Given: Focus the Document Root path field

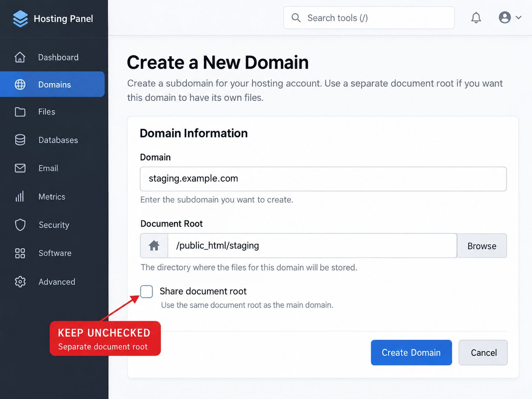Looking at the screenshot, I should point(312,245).
